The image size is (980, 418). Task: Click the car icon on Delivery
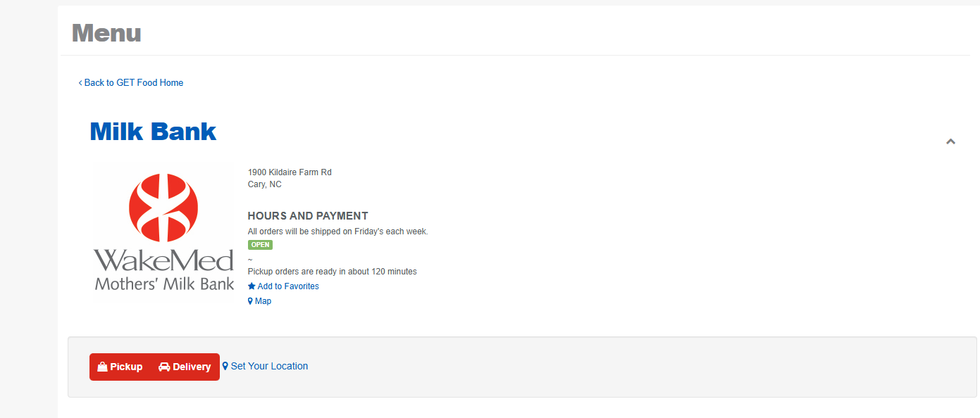click(x=164, y=367)
